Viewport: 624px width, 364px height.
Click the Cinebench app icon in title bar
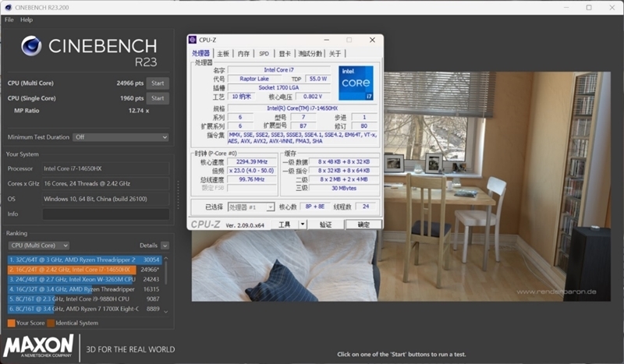pyautogui.click(x=8, y=8)
